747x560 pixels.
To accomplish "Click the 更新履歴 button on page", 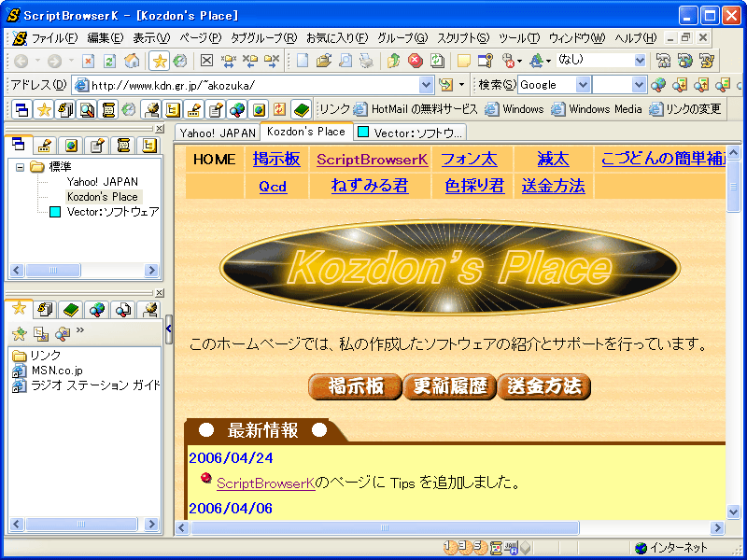I will click(449, 385).
